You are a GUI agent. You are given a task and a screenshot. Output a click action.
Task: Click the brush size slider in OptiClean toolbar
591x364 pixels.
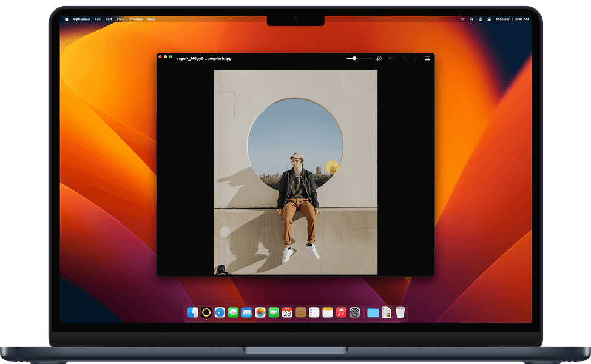(x=360, y=58)
